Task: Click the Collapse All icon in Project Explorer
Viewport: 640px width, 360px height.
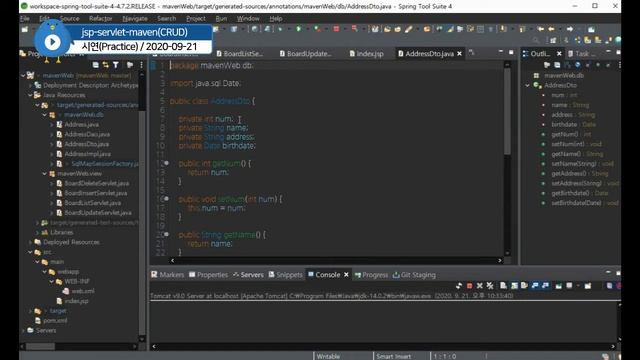Action: point(96,65)
